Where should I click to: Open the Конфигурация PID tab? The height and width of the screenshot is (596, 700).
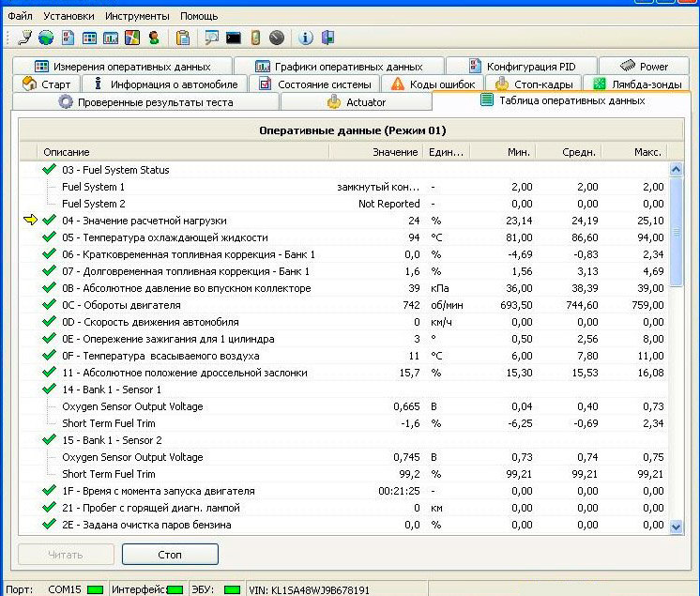click(522, 66)
